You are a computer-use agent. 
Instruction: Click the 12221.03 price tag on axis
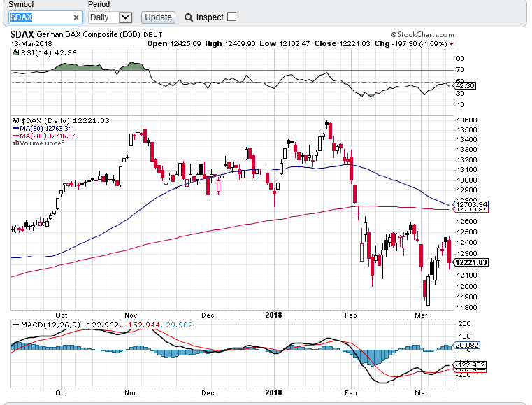coord(471,262)
